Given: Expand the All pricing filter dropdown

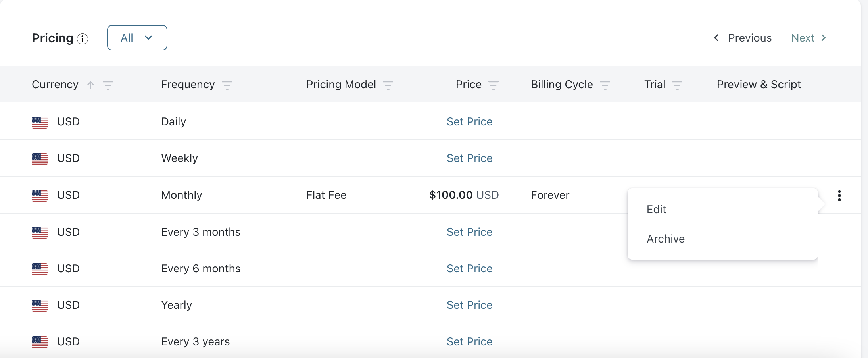Looking at the screenshot, I should point(137,38).
